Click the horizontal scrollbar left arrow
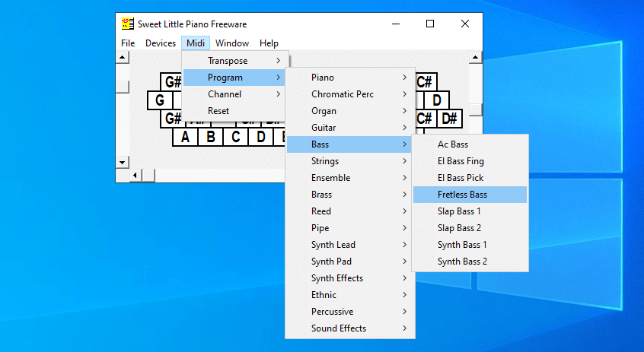 [135, 176]
